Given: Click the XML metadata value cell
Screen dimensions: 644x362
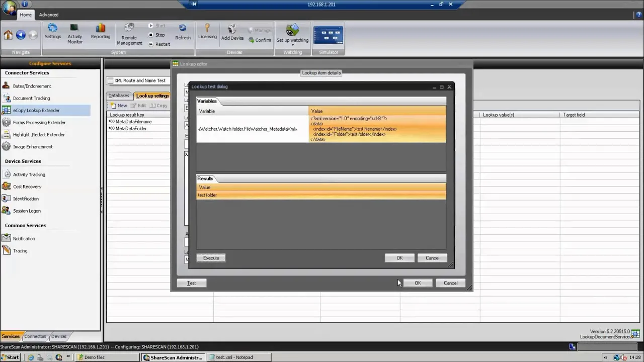Looking at the screenshot, I should coord(377,129).
